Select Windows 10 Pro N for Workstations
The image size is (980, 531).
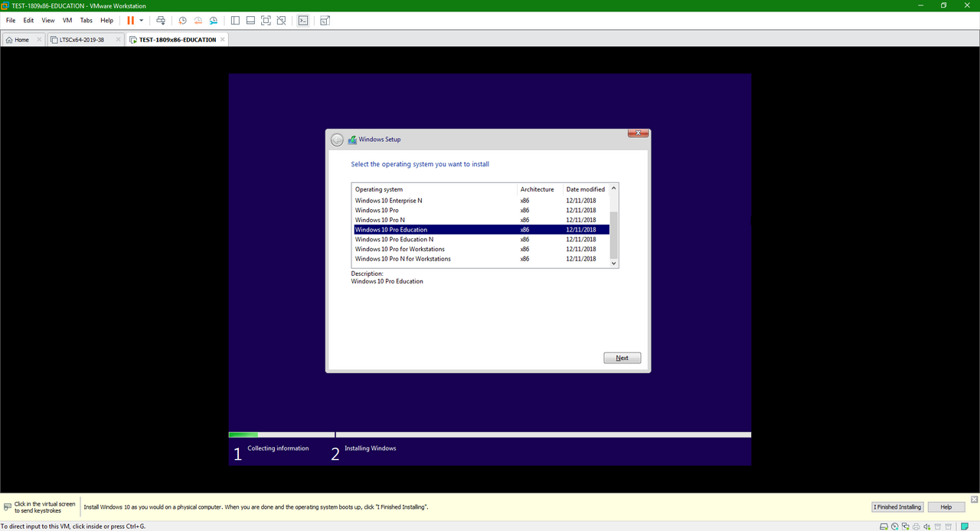coord(482,259)
